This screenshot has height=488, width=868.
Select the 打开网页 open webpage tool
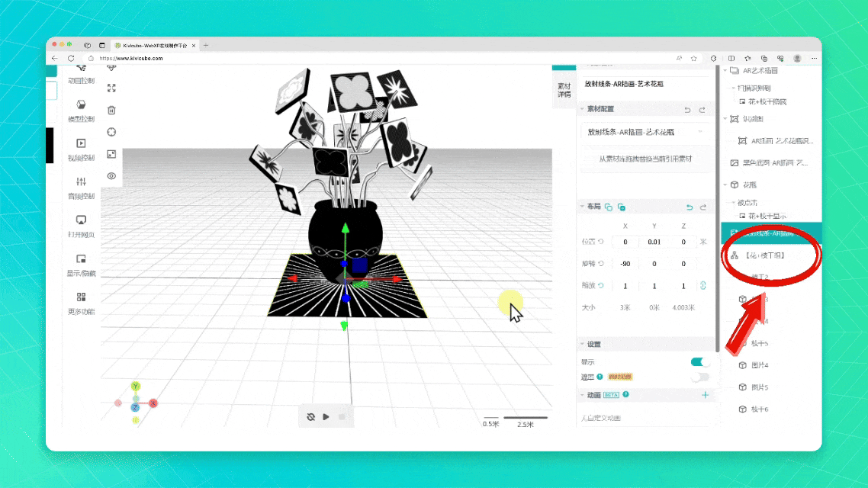tap(81, 224)
